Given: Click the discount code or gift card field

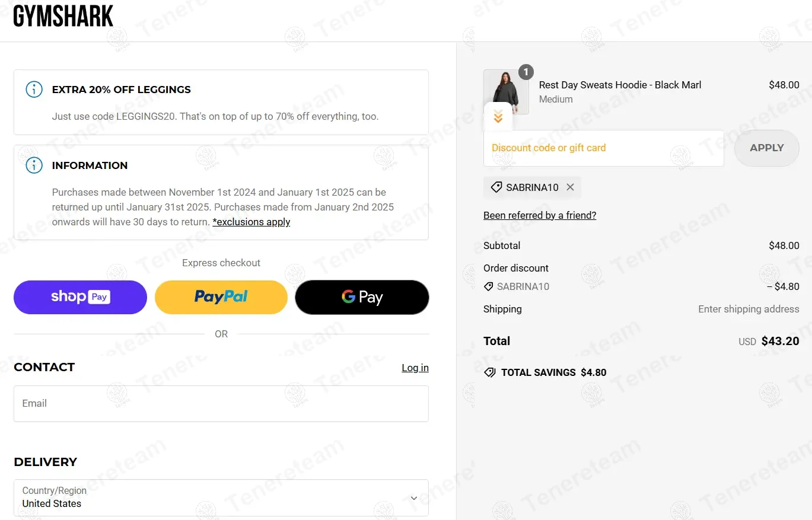Looking at the screenshot, I should click(x=603, y=148).
